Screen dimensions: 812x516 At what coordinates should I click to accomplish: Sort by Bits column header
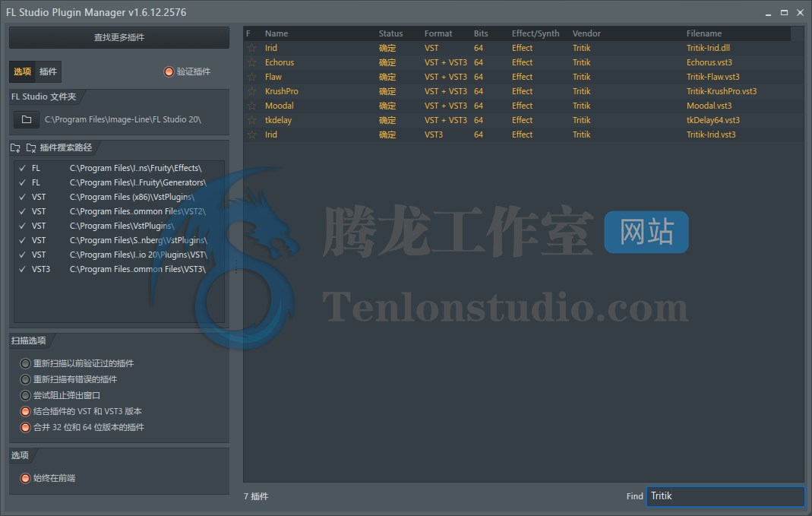[481, 33]
